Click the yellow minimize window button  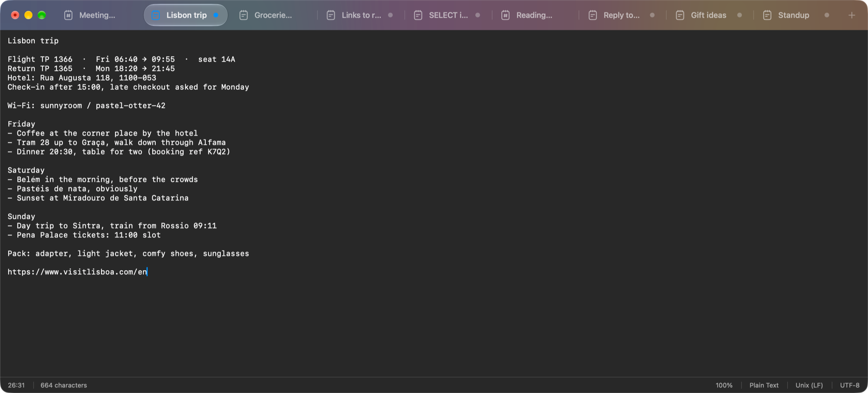[x=28, y=15]
